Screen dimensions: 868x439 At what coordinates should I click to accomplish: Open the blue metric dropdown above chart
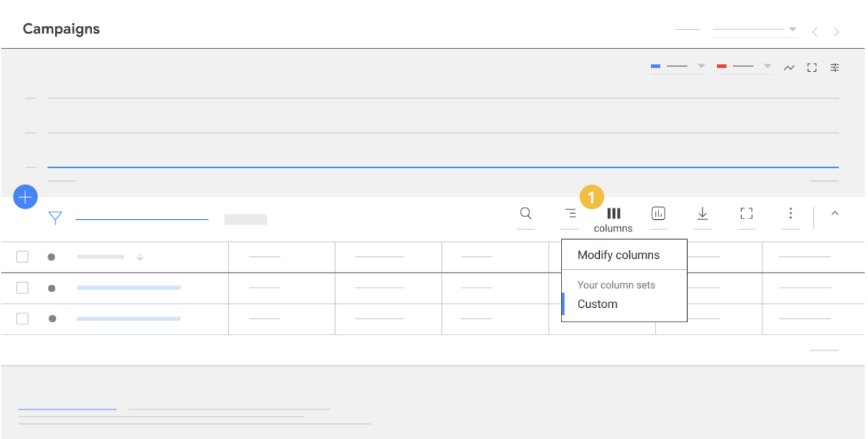pyautogui.click(x=678, y=66)
